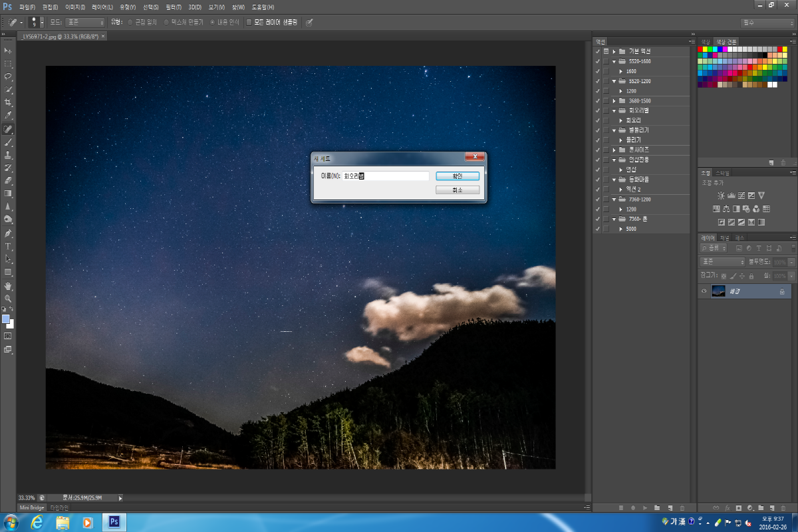798x532 pixels.
Task: Switch to the 스타일 tab
Action: (722, 172)
